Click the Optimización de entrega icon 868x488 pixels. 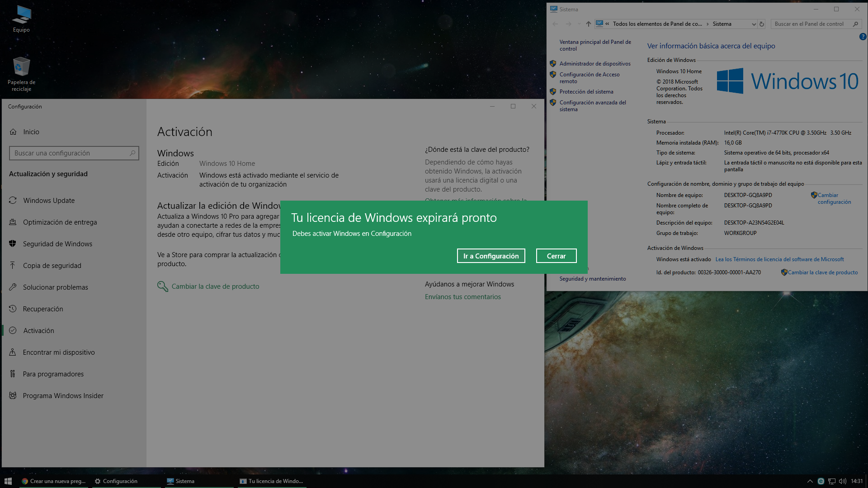[13, 222]
